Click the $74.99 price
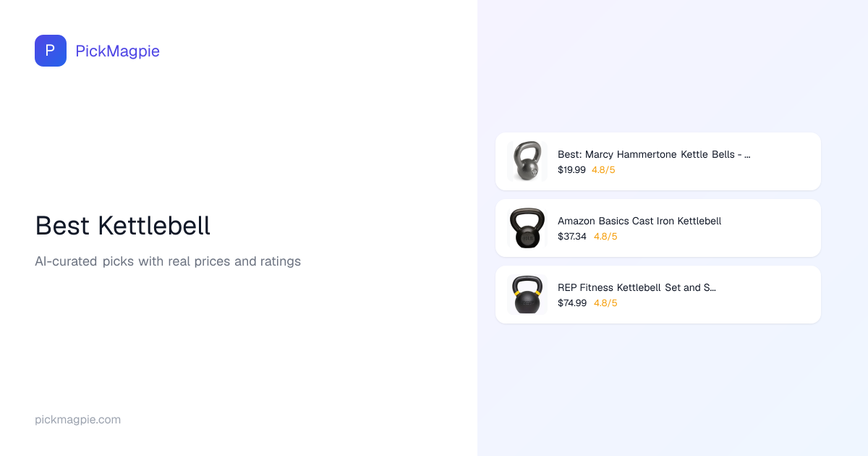The height and width of the screenshot is (456, 868). (x=572, y=303)
